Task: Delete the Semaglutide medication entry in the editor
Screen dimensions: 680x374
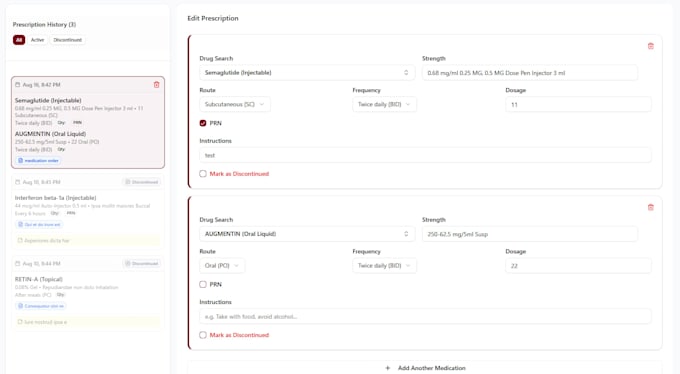Action: pyautogui.click(x=651, y=46)
